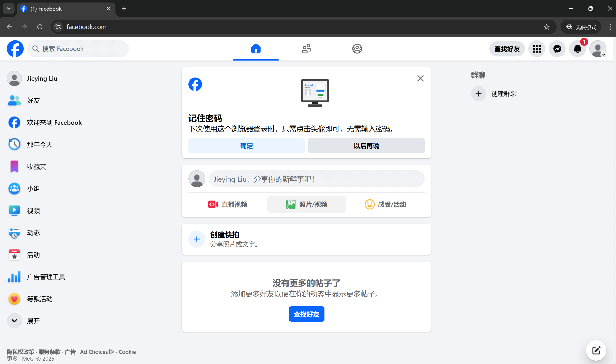Switch to the home feed tab
This screenshot has width=616, height=364.
click(x=256, y=49)
